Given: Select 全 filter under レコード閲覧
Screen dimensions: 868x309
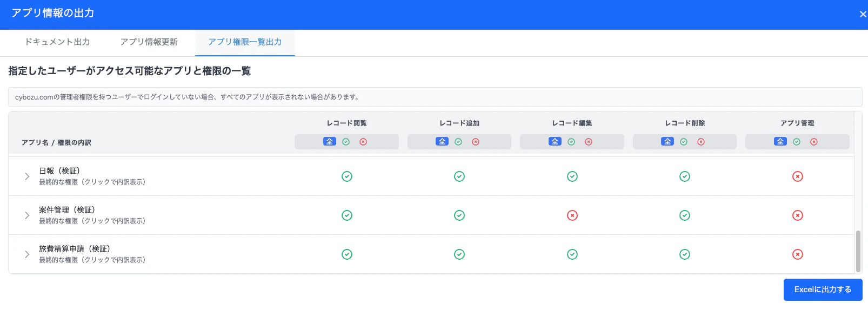Looking at the screenshot, I should point(330,141).
